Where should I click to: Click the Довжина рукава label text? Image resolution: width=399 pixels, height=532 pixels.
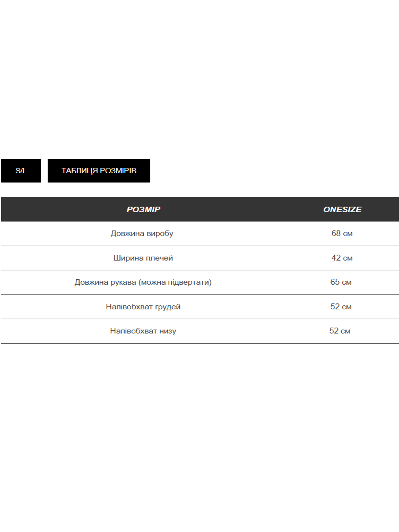click(x=105, y=282)
